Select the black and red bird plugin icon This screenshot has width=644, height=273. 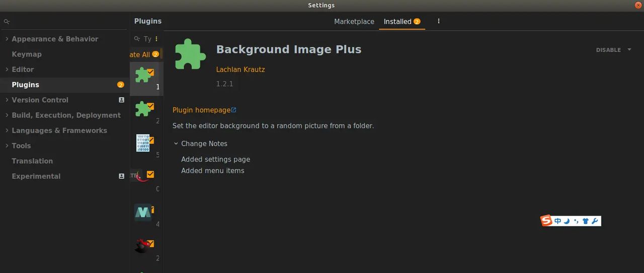pyautogui.click(x=142, y=246)
